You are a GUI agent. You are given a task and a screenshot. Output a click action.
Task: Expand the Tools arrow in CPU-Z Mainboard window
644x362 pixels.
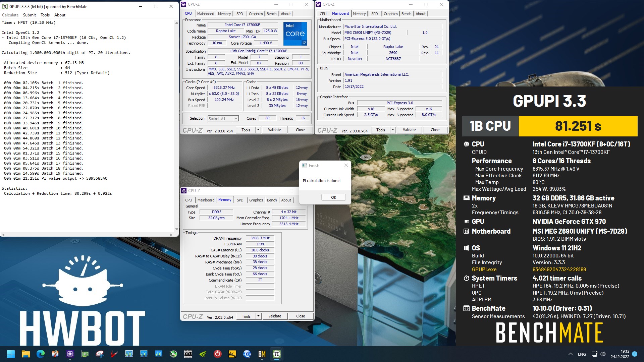(393, 130)
